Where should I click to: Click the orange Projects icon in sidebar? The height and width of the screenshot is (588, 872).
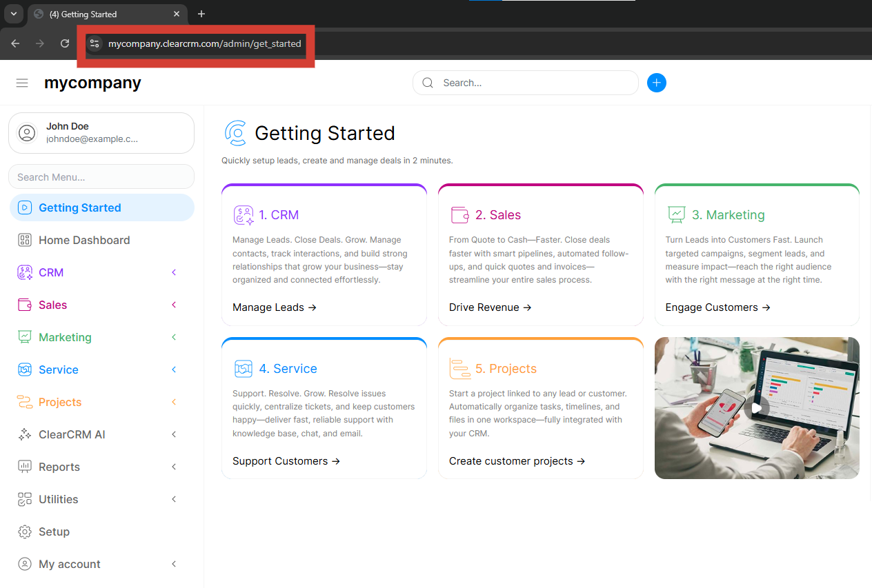[25, 402]
